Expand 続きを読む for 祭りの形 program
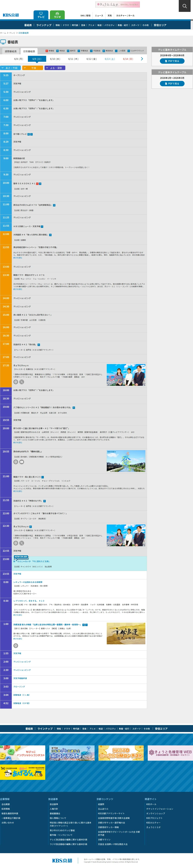 tap(18, 442)
